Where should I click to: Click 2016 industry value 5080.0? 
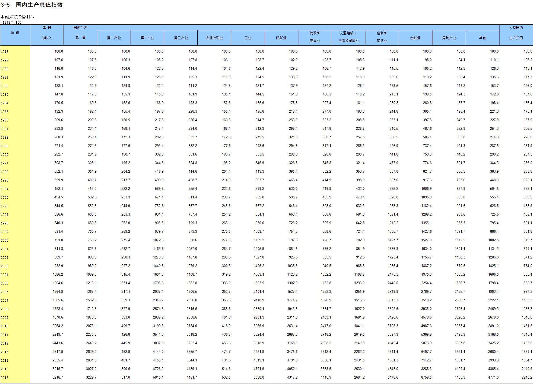point(259,377)
